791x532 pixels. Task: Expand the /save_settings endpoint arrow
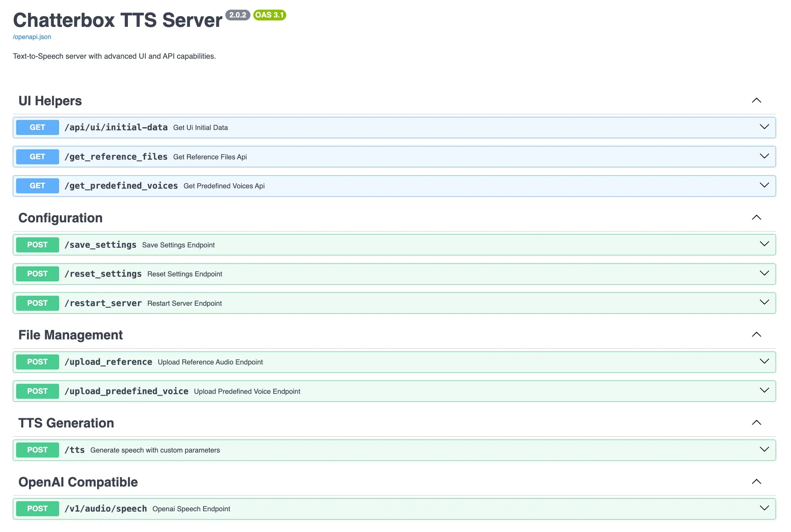(764, 244)
